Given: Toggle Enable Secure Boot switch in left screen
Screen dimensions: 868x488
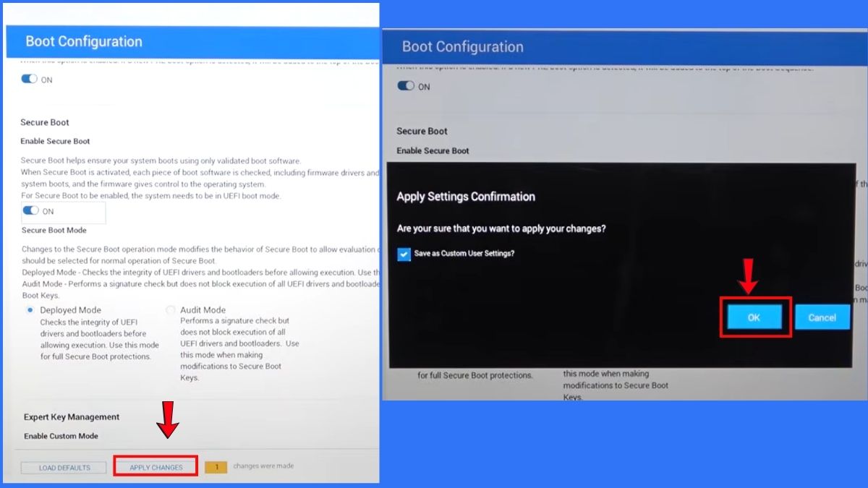Looking at the screenshot, I should [x=31, y=211].
